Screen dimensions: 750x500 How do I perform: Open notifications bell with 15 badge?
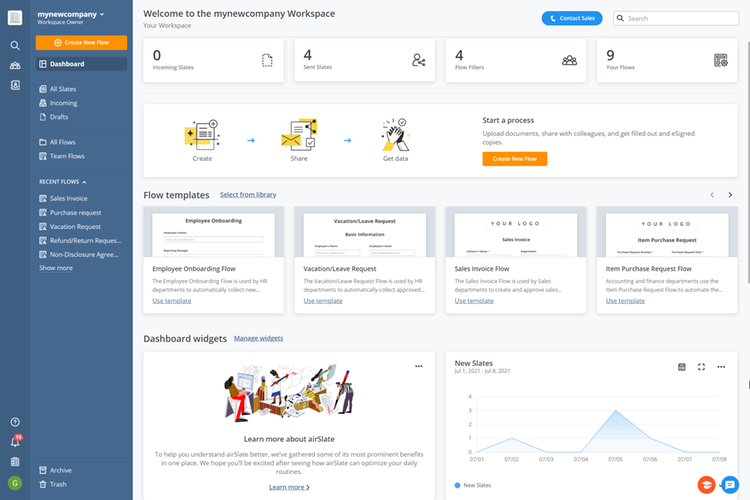(x=15, y=441)
